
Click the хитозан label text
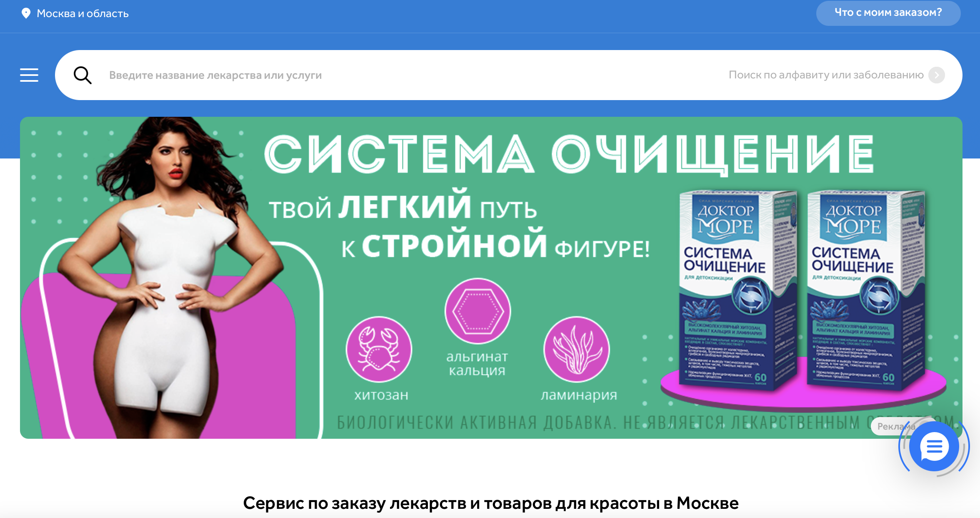click(381, 395)
